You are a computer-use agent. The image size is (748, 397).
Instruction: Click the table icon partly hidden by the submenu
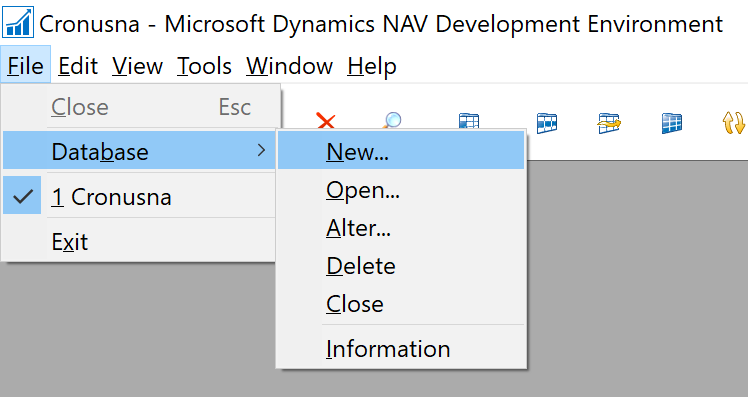pos(468,121)
